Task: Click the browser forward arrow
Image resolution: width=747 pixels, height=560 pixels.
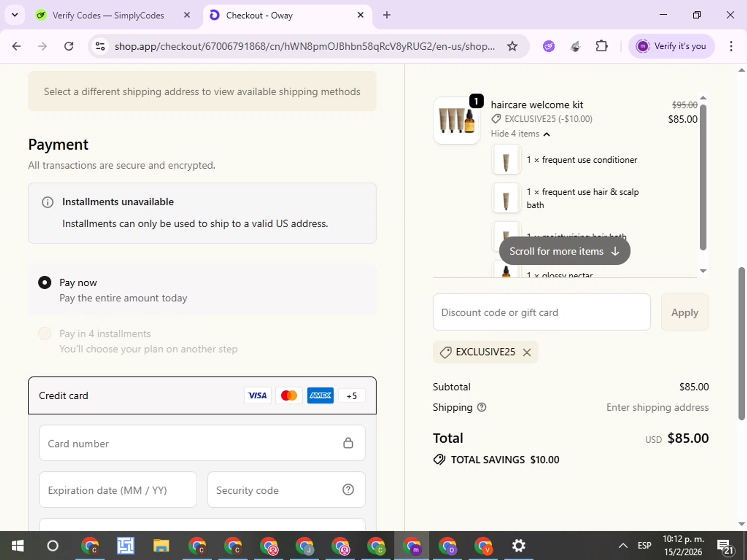Action: [x=42, y=46]
